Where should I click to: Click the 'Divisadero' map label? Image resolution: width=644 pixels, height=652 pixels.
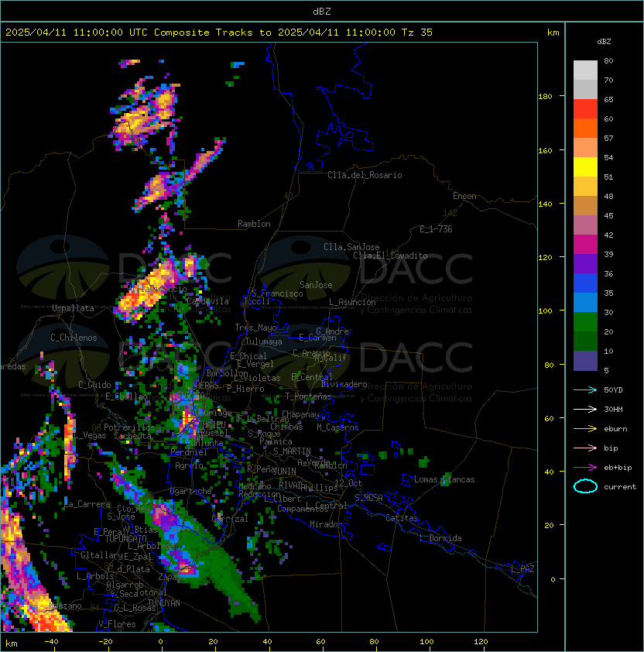point(344,384)
